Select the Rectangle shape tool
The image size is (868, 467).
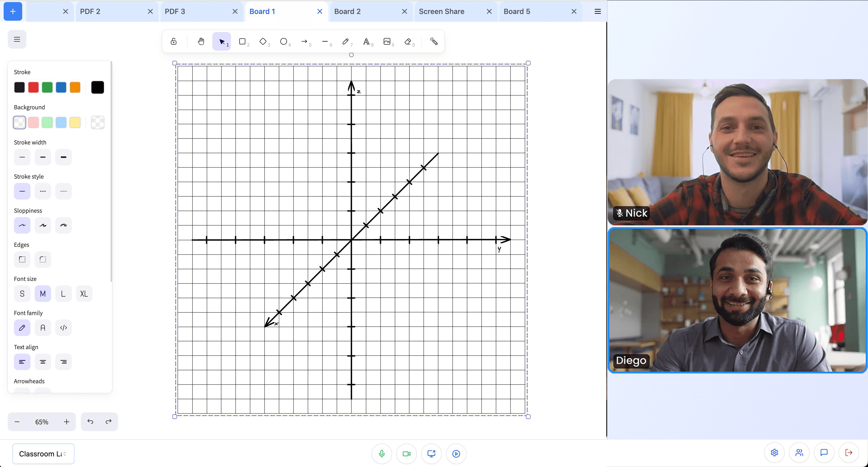point(243,41)
